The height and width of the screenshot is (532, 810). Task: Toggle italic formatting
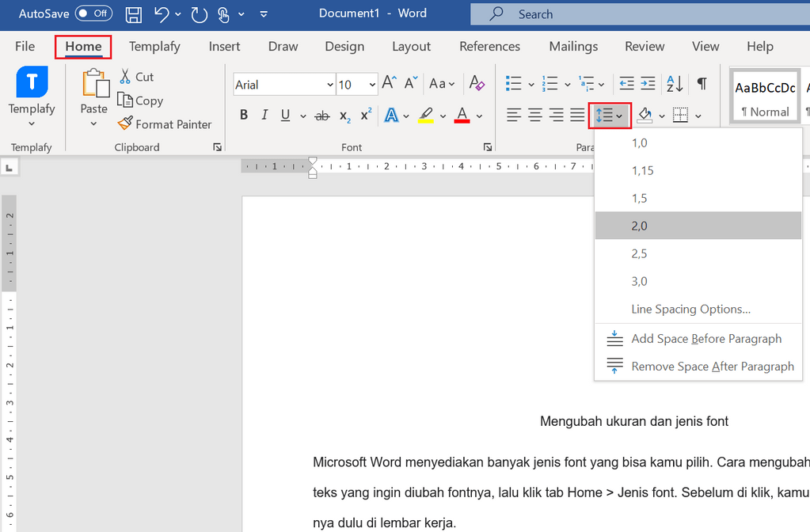click(x=264, y=115)
